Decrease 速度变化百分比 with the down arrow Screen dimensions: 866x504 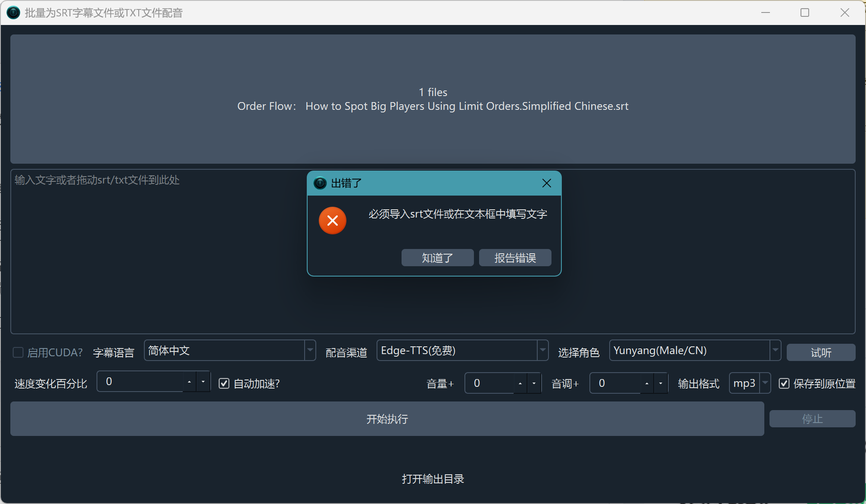(203, 382)
